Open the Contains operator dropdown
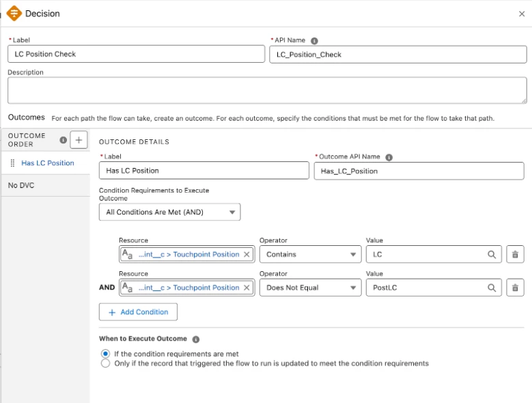 click(309, 255)
